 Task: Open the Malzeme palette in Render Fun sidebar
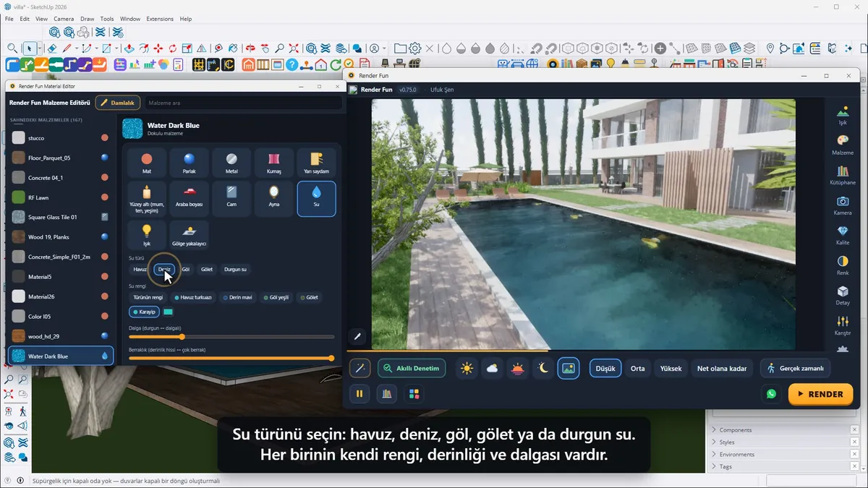pyautogui.click(x=842, y=145)
